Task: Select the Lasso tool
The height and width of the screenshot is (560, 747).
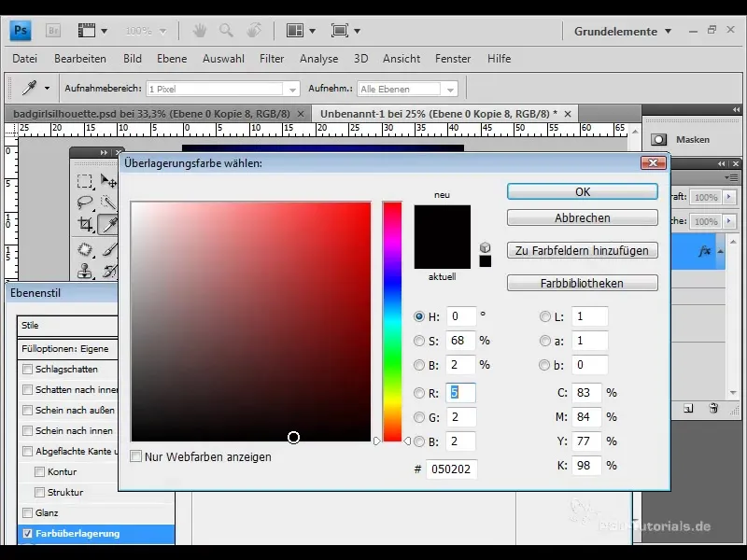Action: (86, 203)
